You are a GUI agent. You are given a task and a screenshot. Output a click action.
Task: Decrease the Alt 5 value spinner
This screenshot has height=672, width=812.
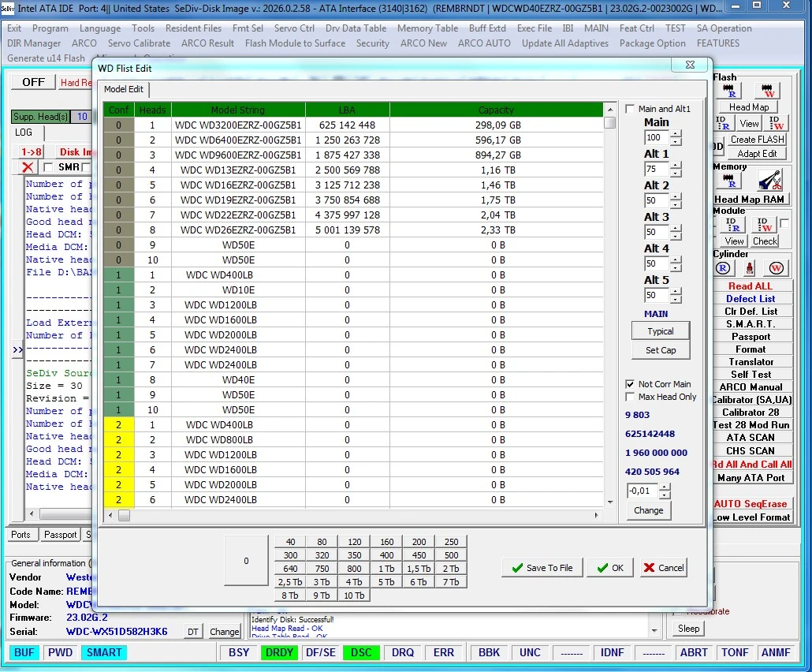coord(676,300)
